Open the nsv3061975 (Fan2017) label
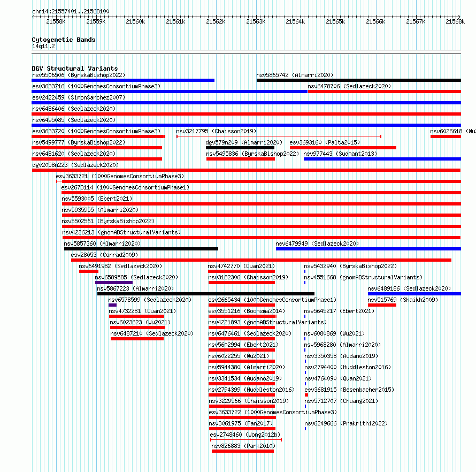Screen dimensions: 476x472 [x=241, y=423]
